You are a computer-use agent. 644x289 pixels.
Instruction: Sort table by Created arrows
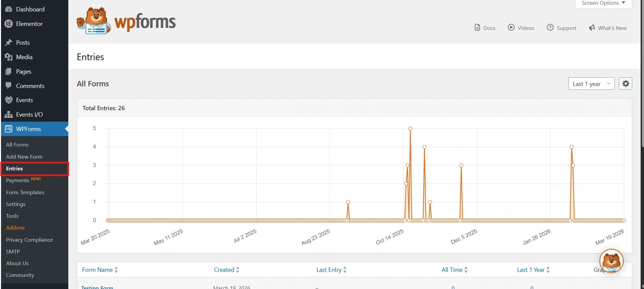[x=238, y=270]
